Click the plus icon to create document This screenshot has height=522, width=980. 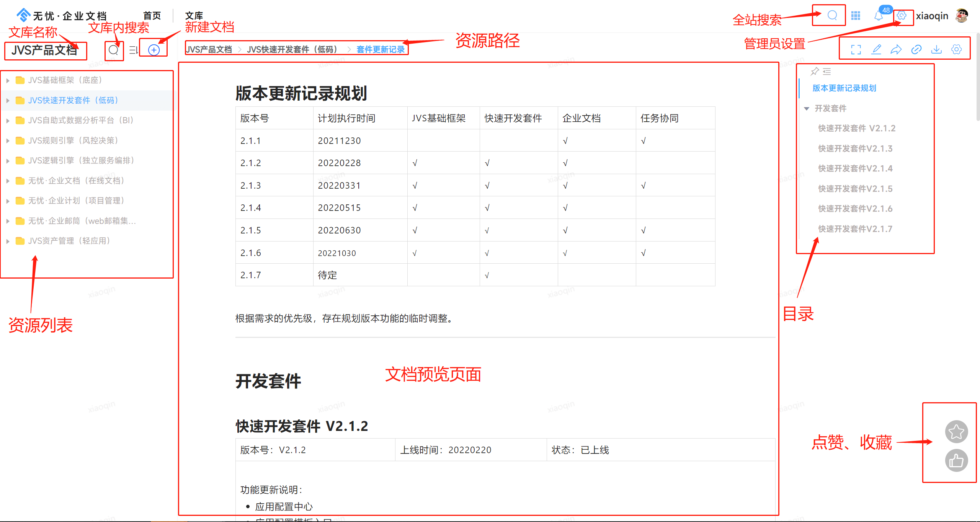pyautogui.click(x=154, y=50)
